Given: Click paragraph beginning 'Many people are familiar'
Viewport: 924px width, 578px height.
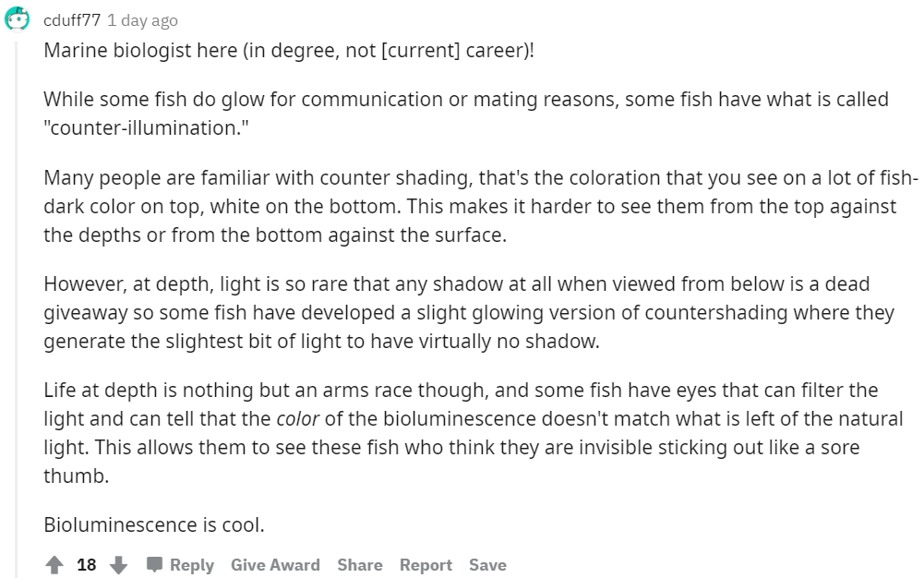Looking at the screenshot, I should point(480,206).
